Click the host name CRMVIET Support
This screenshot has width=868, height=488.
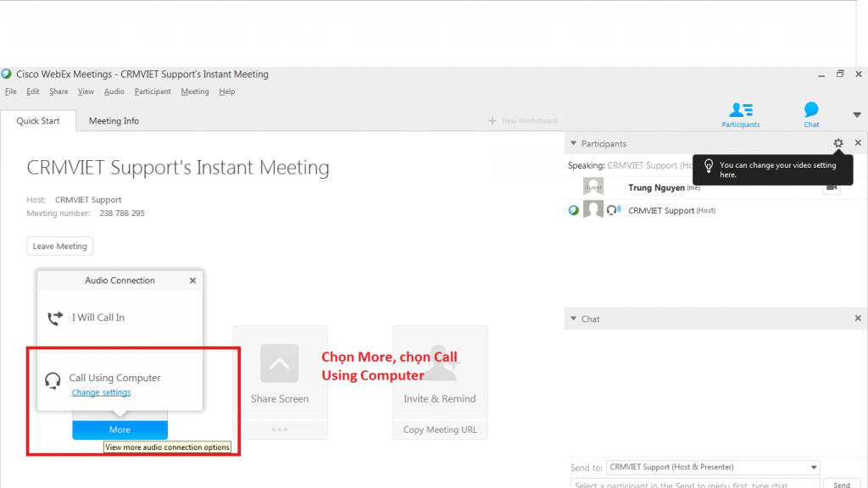tap(88, 200)
